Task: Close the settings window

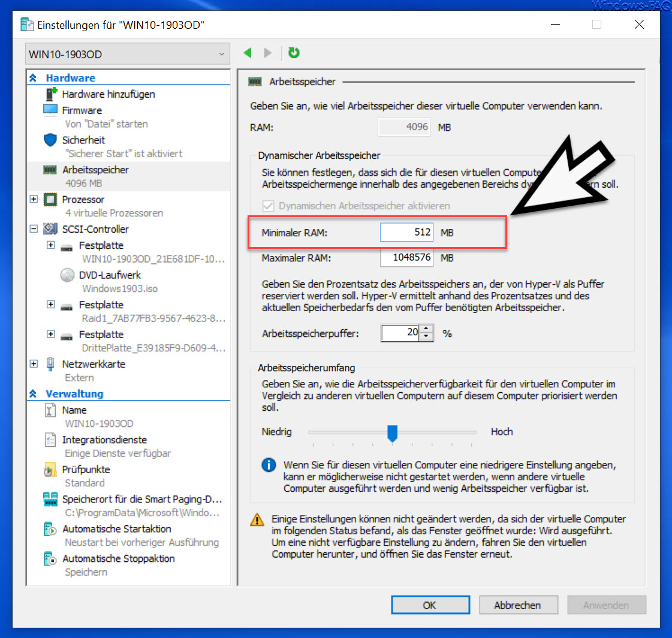Action: 639,25
